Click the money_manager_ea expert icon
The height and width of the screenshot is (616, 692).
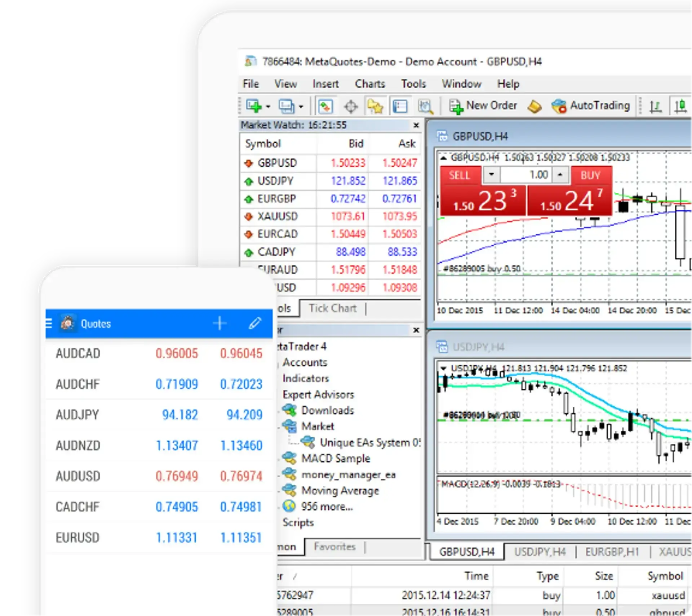(x=289, y=474)
